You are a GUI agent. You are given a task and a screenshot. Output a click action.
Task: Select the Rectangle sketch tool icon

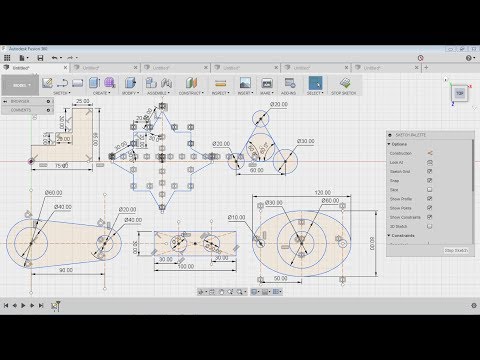pos(78,83)
